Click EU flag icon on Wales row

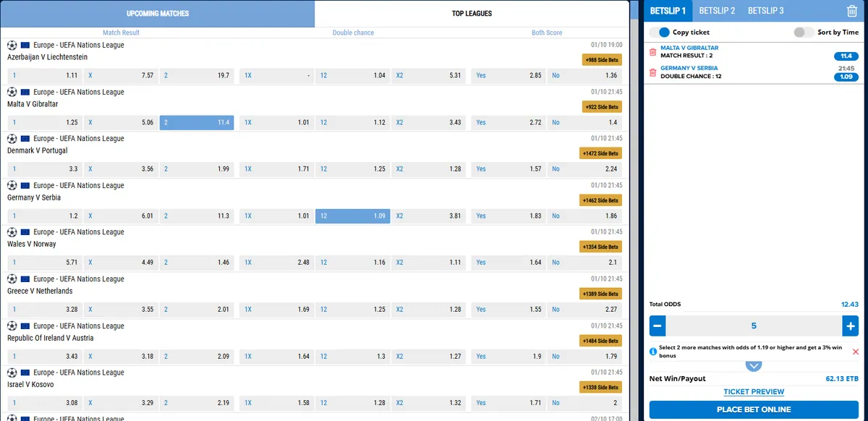pos(25,232)
